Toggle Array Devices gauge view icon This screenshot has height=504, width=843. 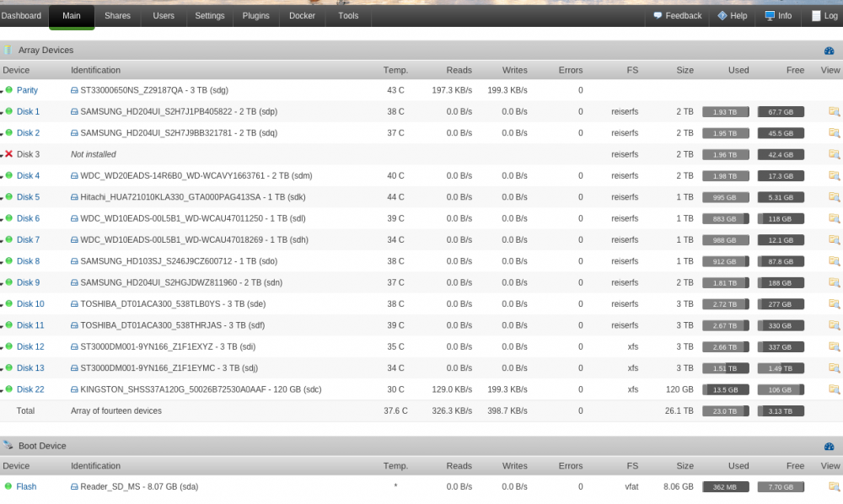829,51
